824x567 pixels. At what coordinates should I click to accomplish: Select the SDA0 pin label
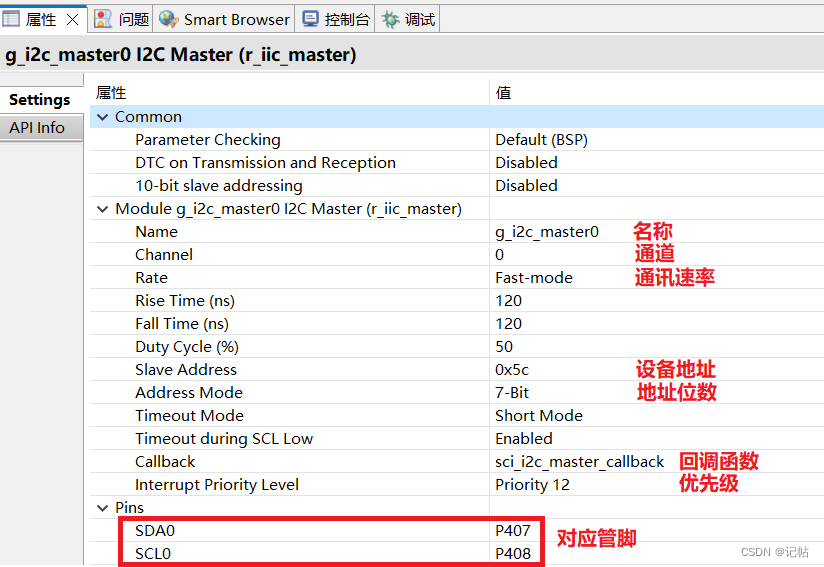pyautogui.click(x=154, y=531)
